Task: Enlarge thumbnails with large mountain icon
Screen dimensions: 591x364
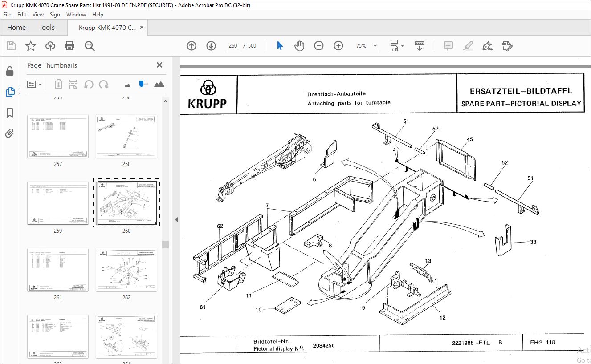Action: 159,84
